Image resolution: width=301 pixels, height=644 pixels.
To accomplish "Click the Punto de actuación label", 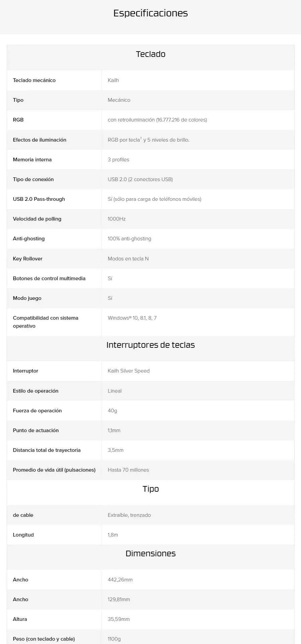I will [35, 430].
